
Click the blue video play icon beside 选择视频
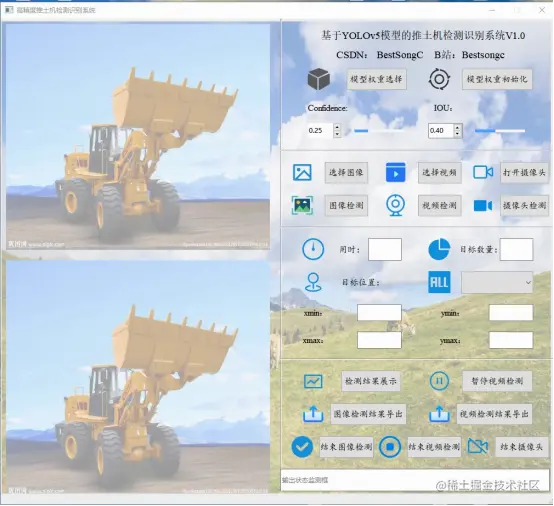point(396,172)
